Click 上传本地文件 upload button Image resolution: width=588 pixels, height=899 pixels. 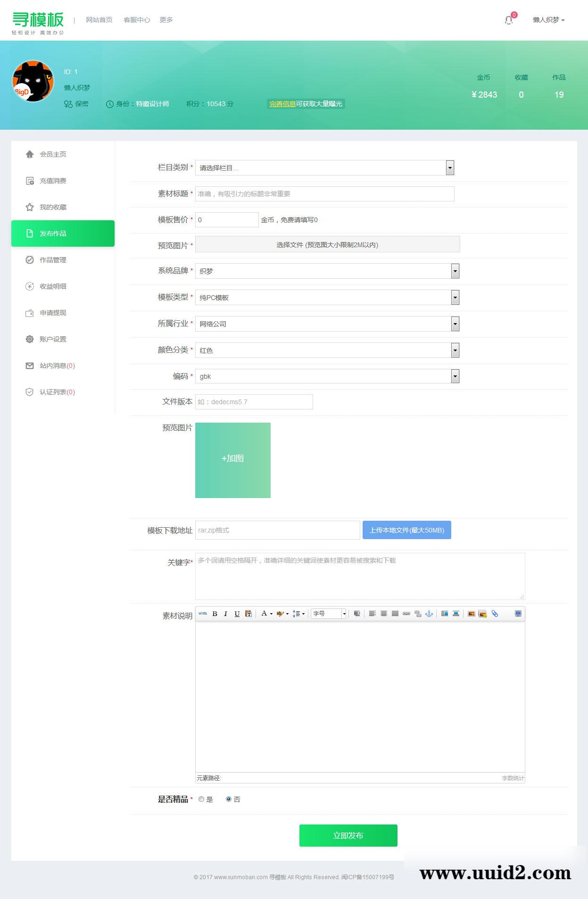click(407, 530)
